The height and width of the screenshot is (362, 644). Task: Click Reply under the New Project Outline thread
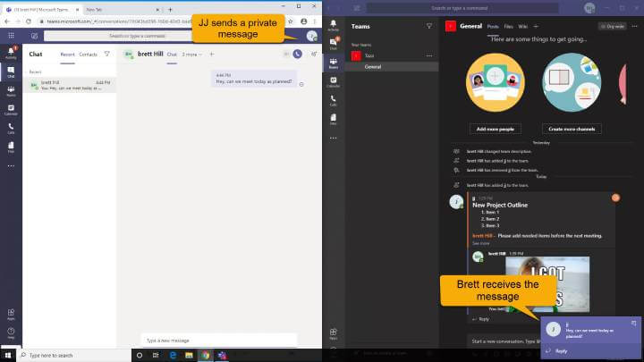click(480, 319)
